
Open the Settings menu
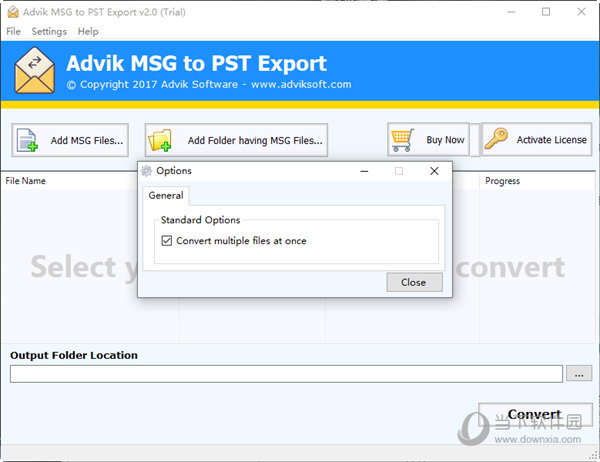(49, 31)
